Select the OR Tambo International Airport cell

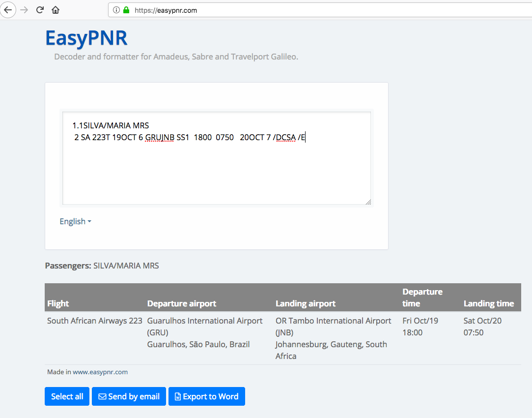click(x=333, y=338)
